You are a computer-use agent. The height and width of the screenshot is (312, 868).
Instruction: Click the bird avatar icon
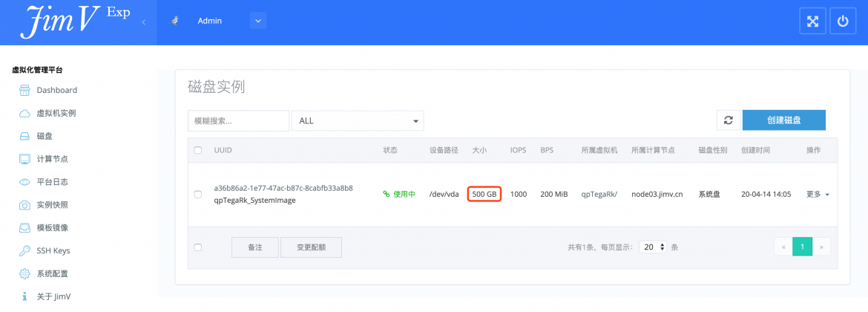(x=175, y=21)
